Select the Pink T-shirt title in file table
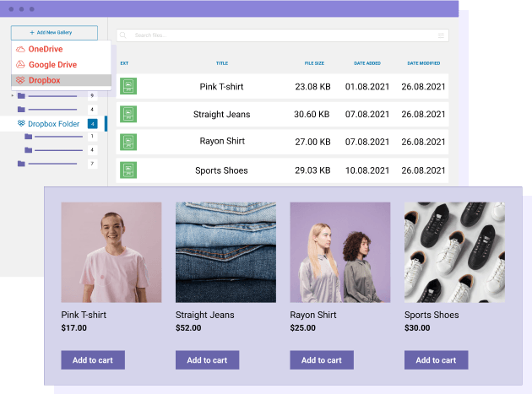Viewport: 532px width, 394px height. (221, 87)
